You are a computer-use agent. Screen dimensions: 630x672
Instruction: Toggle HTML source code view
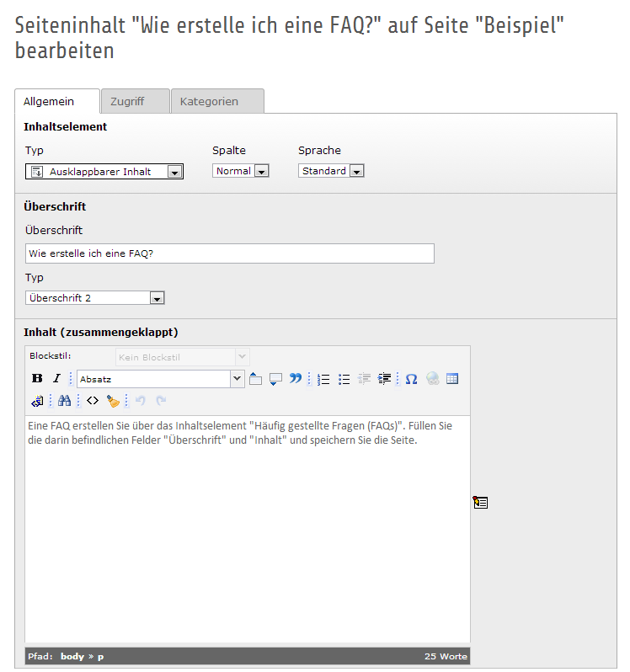tap(93, 401)
